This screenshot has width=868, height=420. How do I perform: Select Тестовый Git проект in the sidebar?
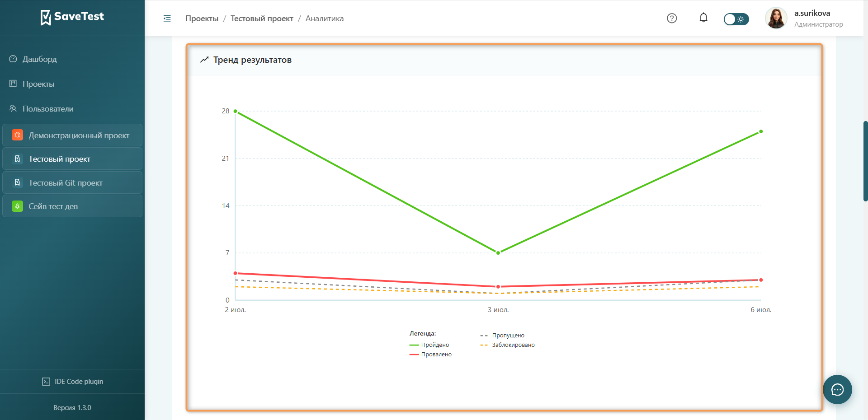click(x=72, y=182)
